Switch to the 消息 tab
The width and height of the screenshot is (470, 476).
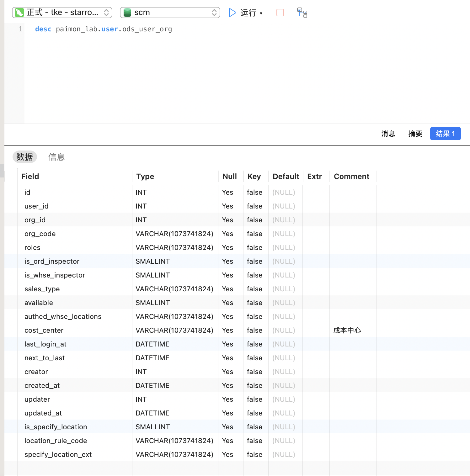pos(388,134)
